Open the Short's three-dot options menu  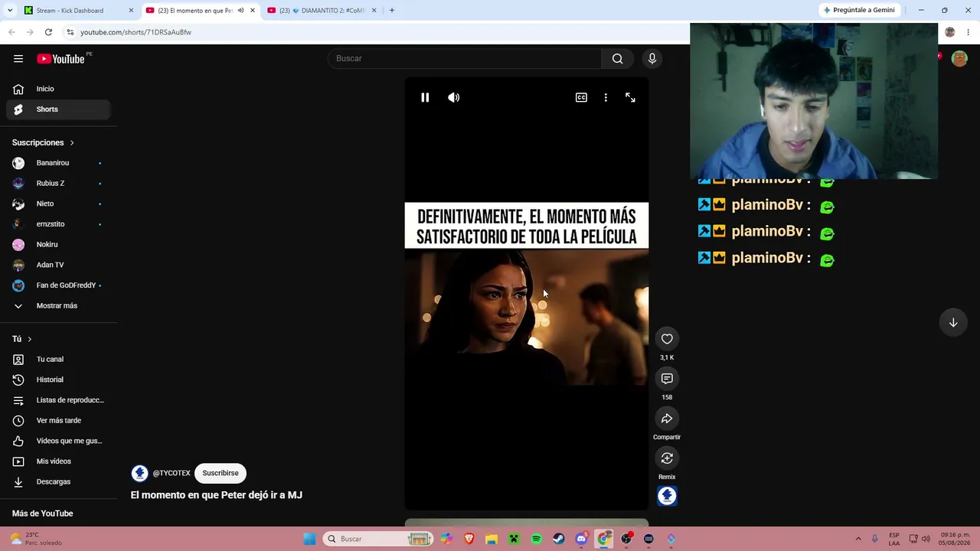pyautogui.click(x=606, y=97)
